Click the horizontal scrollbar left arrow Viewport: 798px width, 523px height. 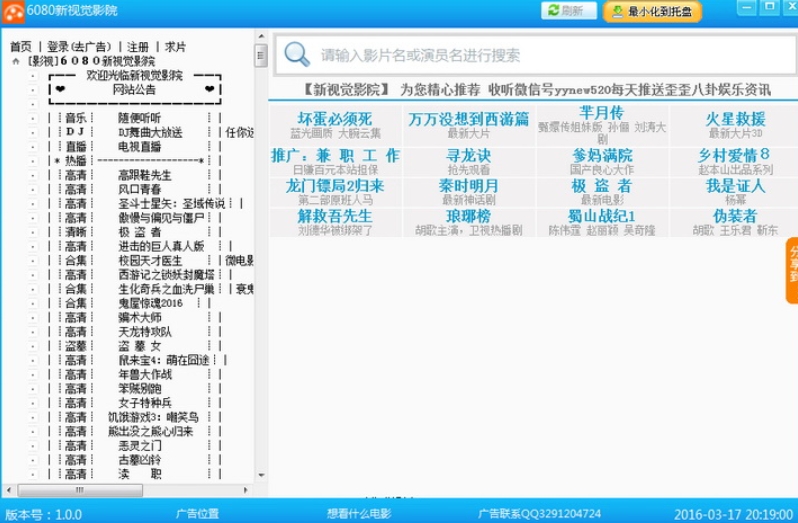(9, 490)
